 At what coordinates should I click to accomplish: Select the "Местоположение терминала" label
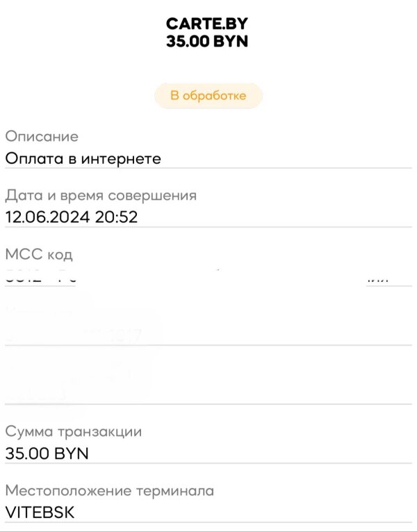[110, 491]
